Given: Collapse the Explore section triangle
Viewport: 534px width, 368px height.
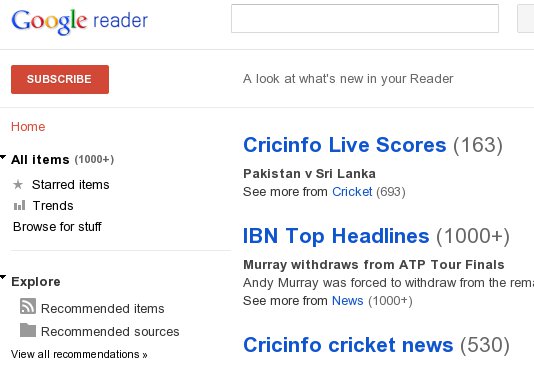Looking at the screenshot, I should click(x=3, y=277).
